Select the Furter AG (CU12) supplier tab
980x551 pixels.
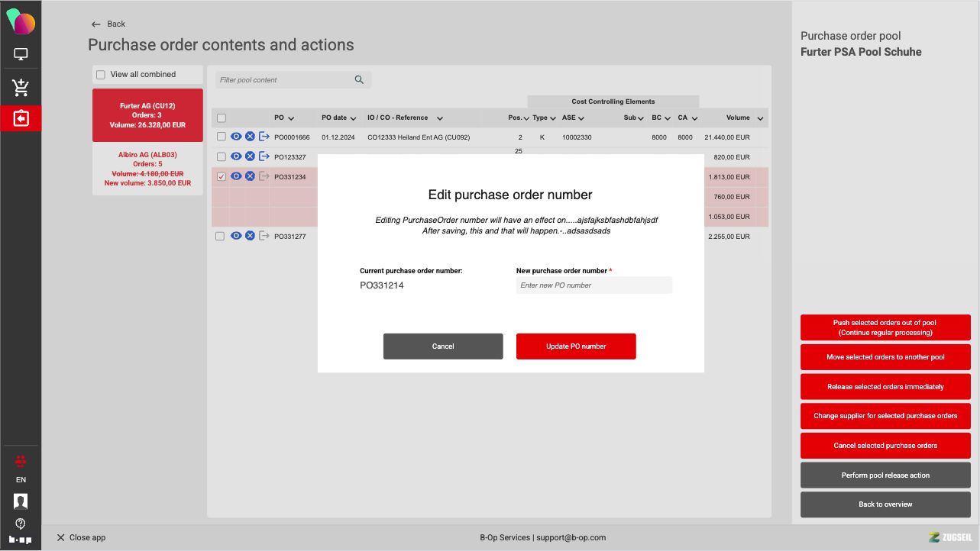pos(147,115)
